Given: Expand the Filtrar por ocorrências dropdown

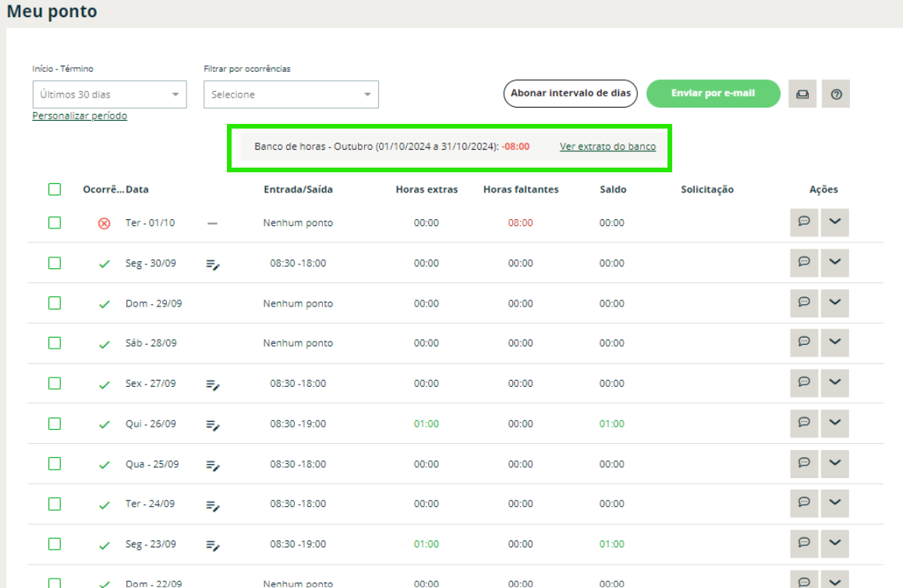Looking at the screenshot, I should [291, 94].
